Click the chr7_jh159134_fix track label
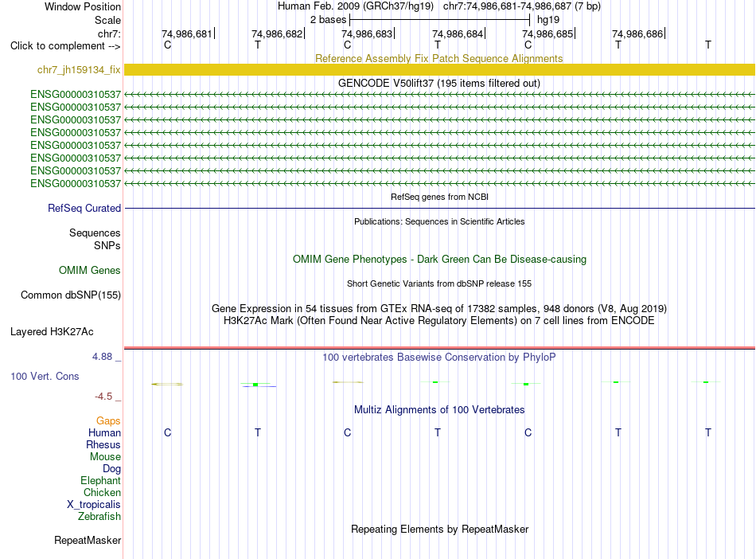This screenshot has width=756, height=559. pos(79,70)
